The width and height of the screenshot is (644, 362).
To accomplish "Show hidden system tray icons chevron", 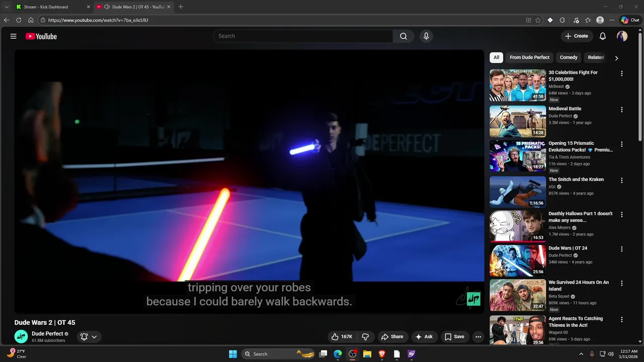I will tap(582, 354).
